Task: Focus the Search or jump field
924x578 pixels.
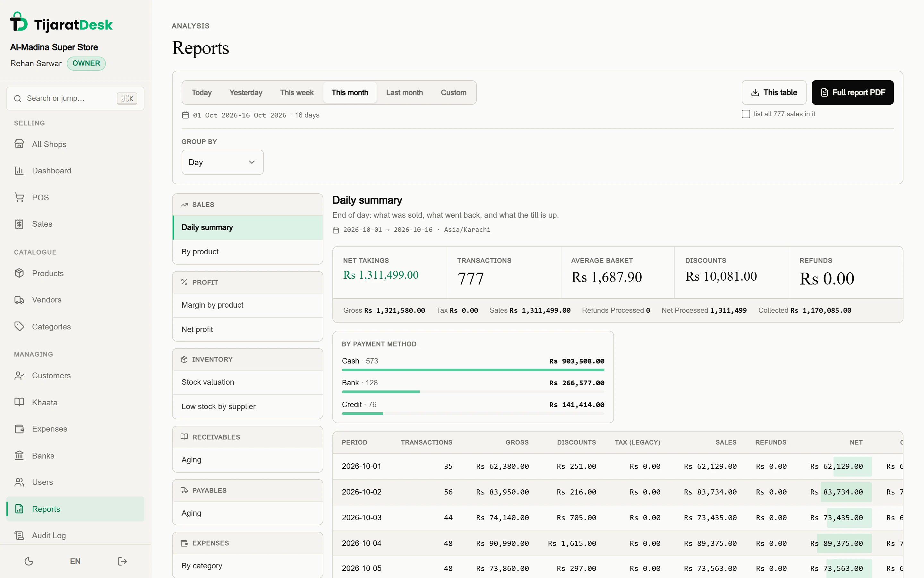Action: point(75,98)
